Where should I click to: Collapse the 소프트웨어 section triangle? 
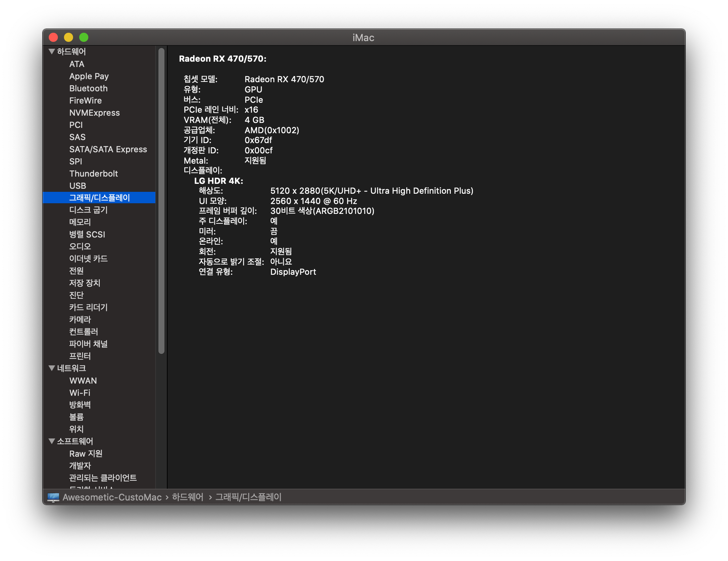click(52, 441)
